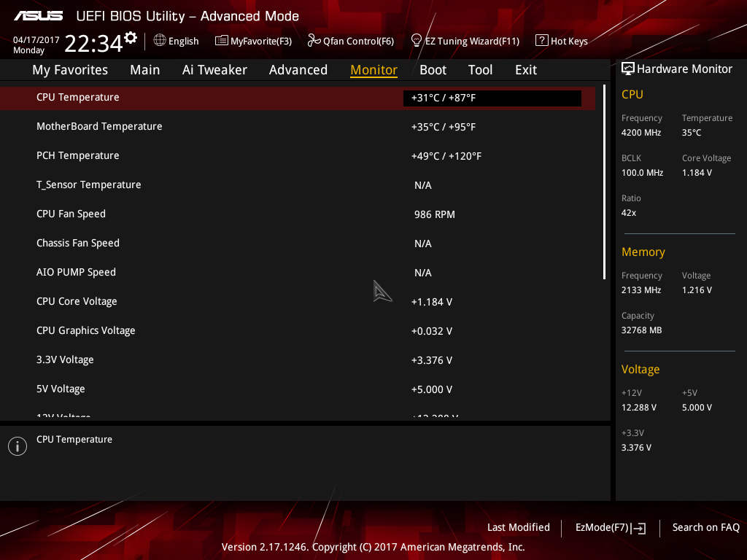View Last Modified settings
The image size is (747, 560).
point(519,527)
